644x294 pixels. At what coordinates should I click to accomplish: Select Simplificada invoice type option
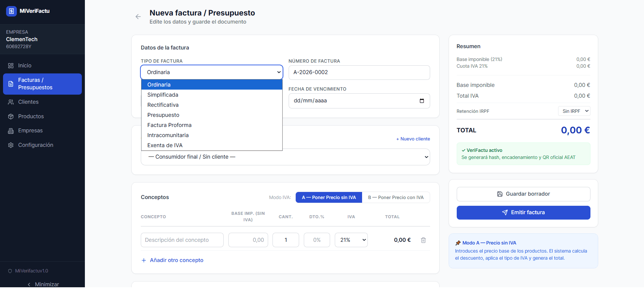pos(212,95)
